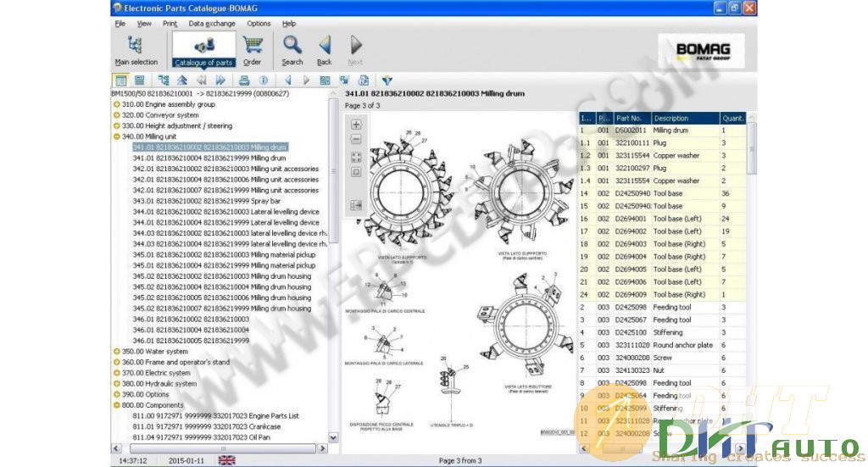
Task: Open the Data exchange menu
Action: click(x=211, y=23)
